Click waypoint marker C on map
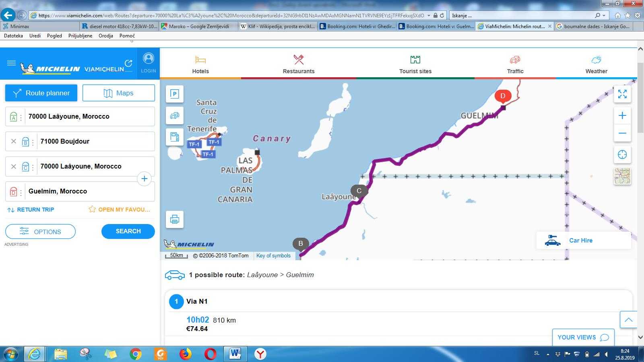 (359, 191)
